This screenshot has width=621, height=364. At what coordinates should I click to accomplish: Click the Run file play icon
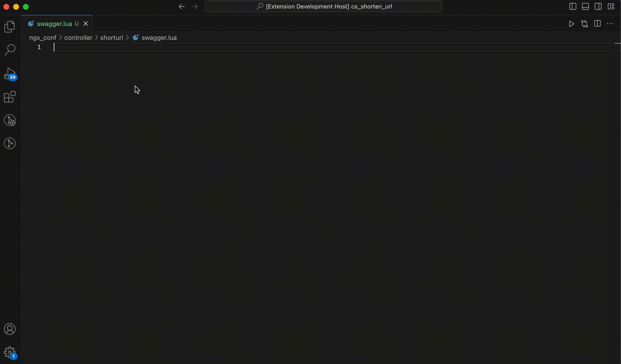571,24
